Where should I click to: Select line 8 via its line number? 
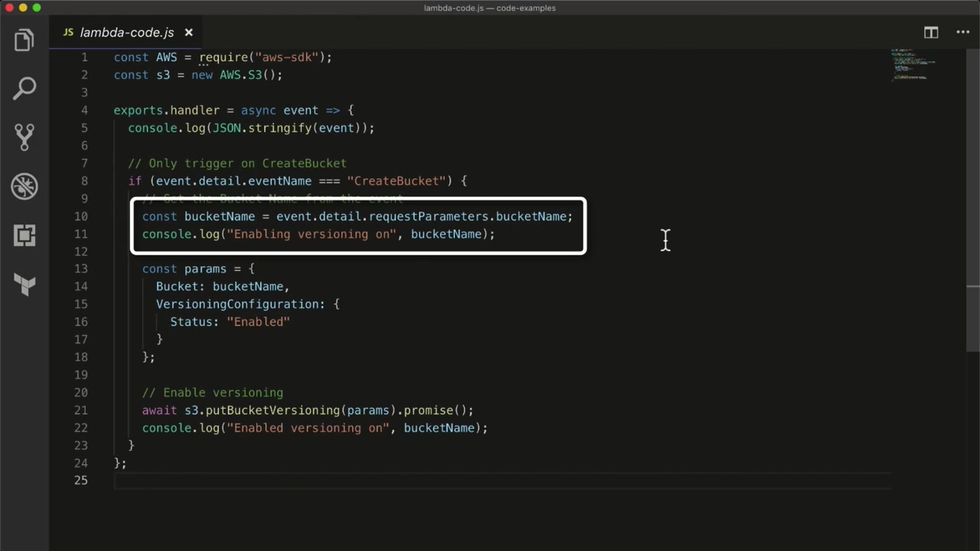click(x=83, y=181)
